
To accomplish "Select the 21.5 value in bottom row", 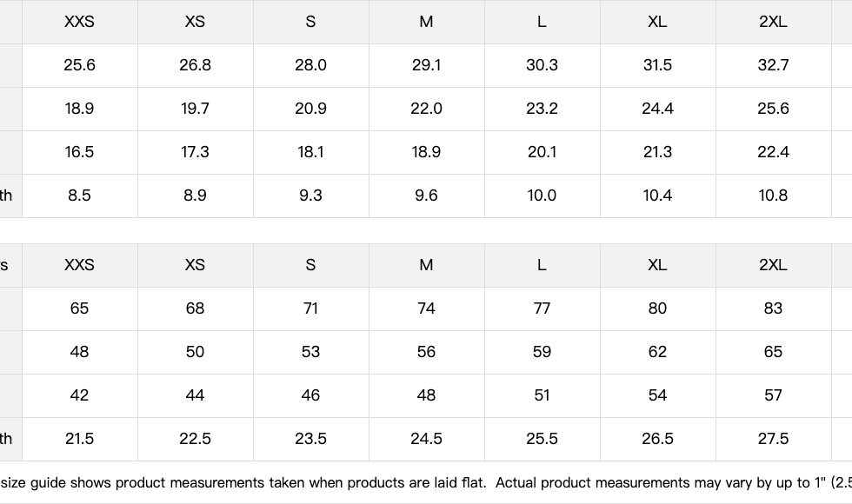I will 79,439.
